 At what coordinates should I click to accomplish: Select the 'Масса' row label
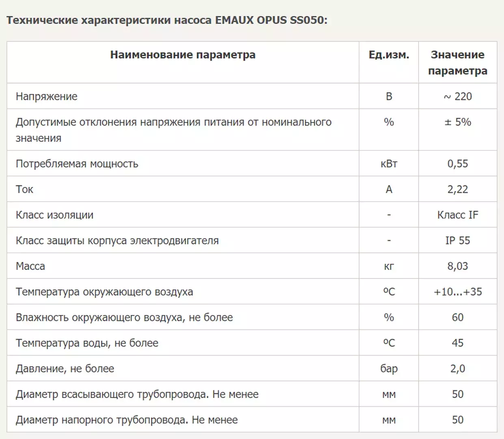tap(30, 266)
